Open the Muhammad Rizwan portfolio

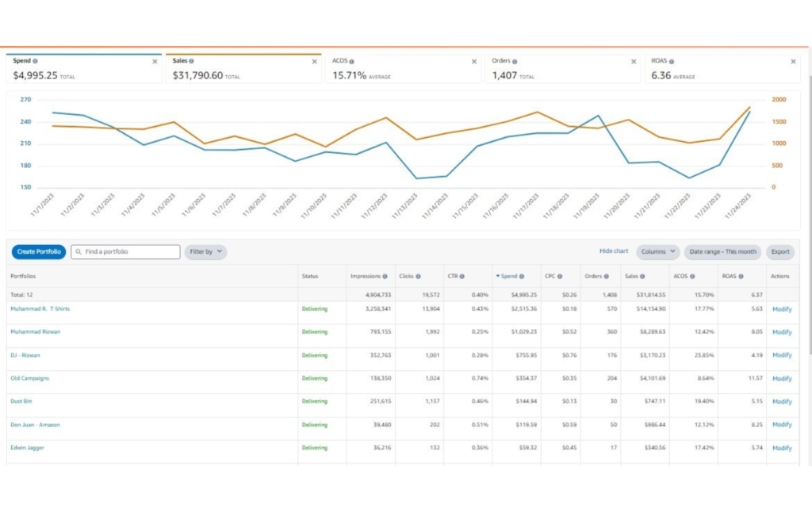pyautogui.click(x=35, y=332)
